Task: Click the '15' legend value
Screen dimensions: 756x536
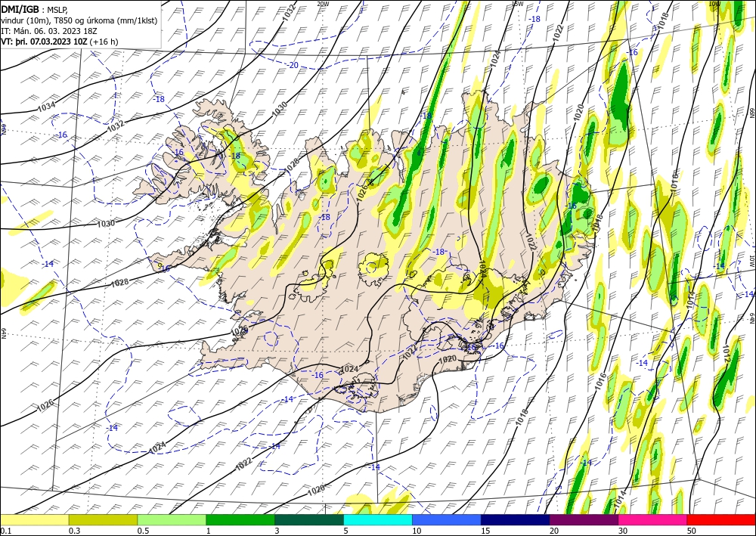Action: tap(485, 531)
